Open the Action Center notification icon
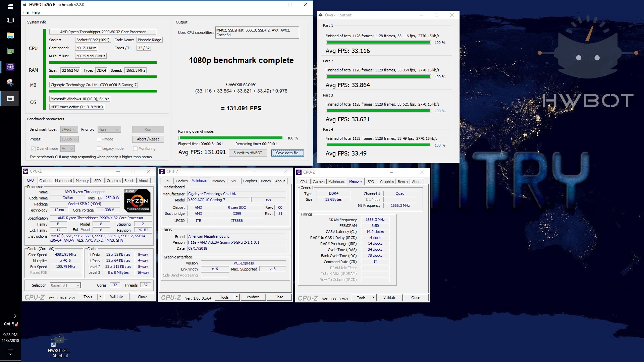644x362 pixels. [10, 352]
